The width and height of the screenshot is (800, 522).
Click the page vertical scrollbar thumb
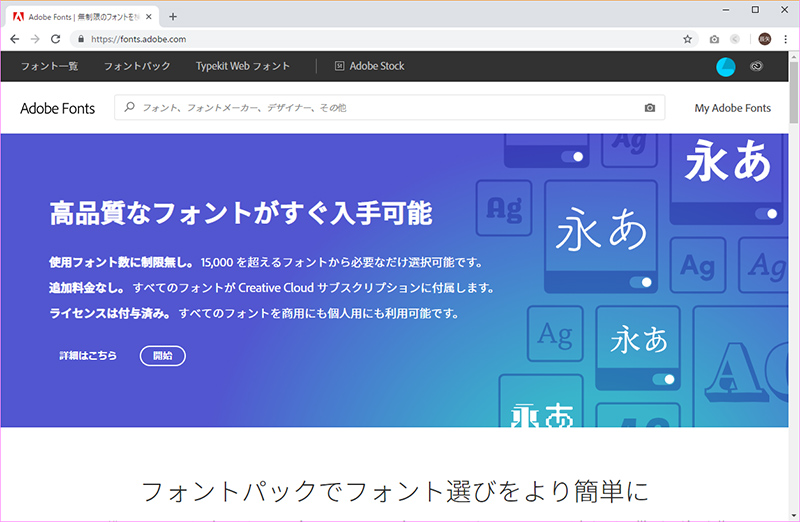click(794, 92)
